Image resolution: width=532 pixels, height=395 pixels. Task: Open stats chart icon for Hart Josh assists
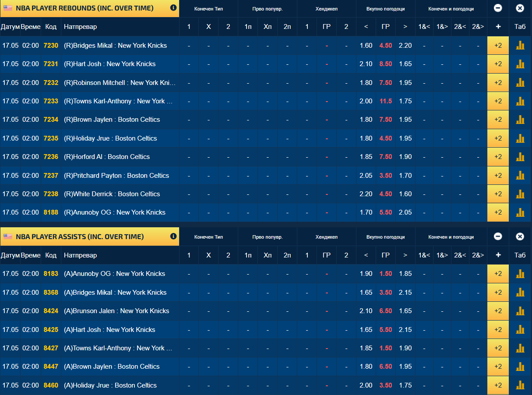(520, 330)
